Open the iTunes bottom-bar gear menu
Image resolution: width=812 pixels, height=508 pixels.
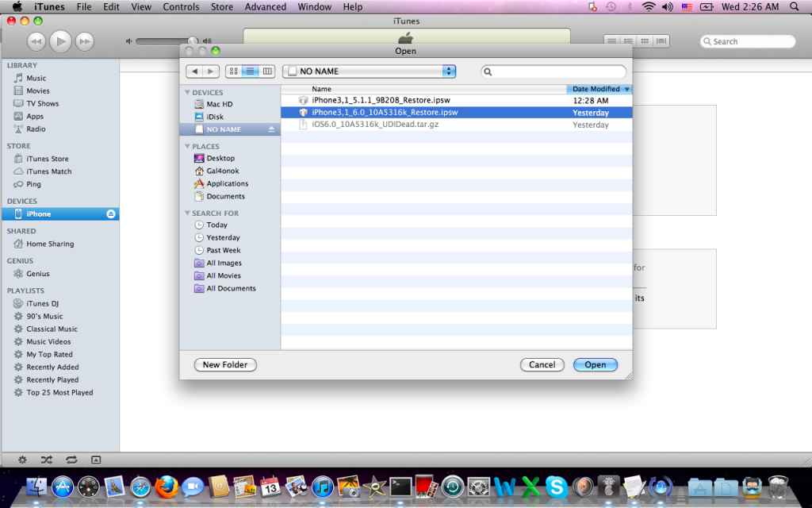[x=22, y=460]
